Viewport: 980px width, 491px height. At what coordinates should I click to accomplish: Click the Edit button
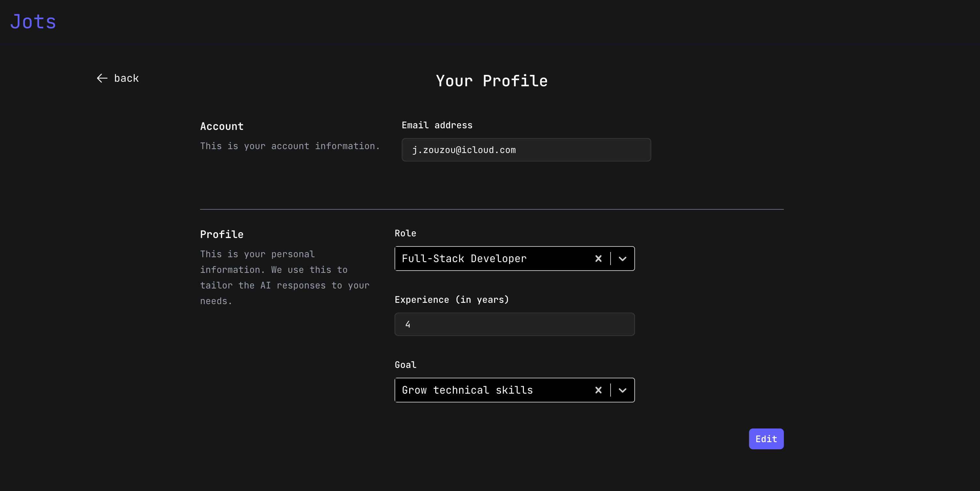click(766, 439)
